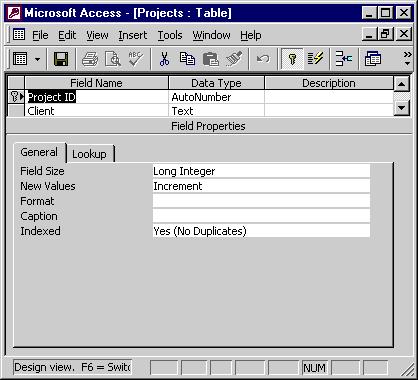Image resolution: width=418 pixels, height=380 pixels.
Task: Click the table icon in menu bar
Action: (x=19, y=34)
